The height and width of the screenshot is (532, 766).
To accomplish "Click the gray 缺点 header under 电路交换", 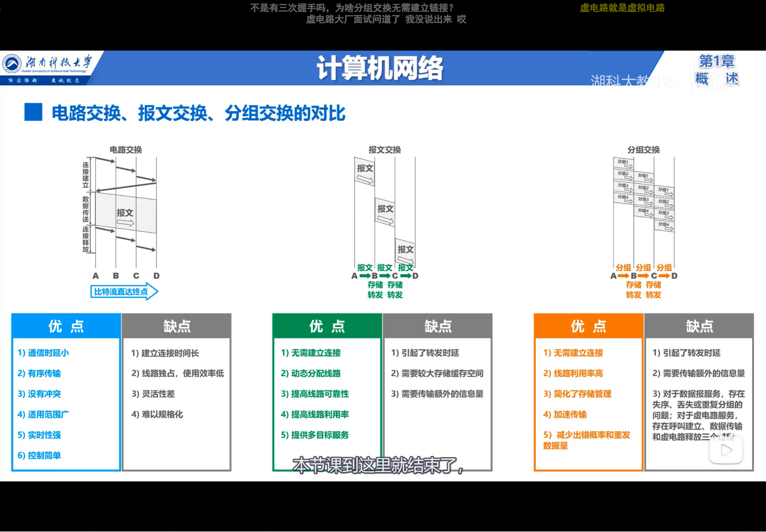I will (177, 326).
